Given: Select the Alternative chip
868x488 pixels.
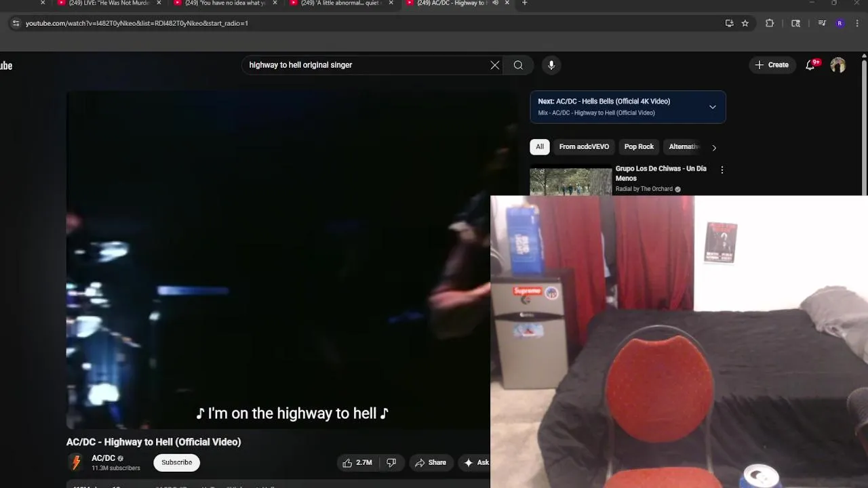Looking at the screenshot, I should coord(684,147).
